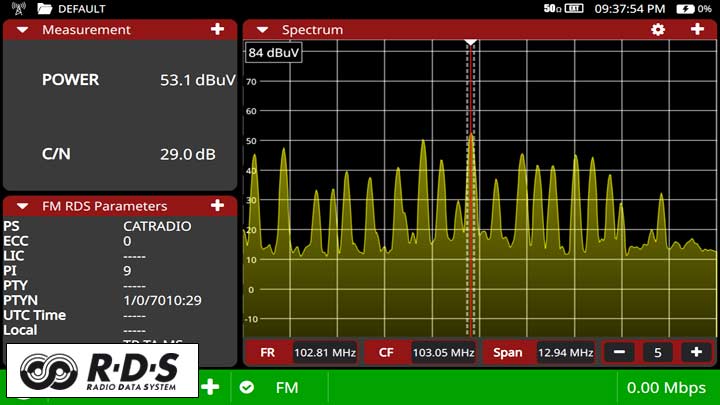Image resolution: width=720 pixels, height=405 pixels.
Task: Select the white marker triangle atop spectrum
Action: point(470,42)
